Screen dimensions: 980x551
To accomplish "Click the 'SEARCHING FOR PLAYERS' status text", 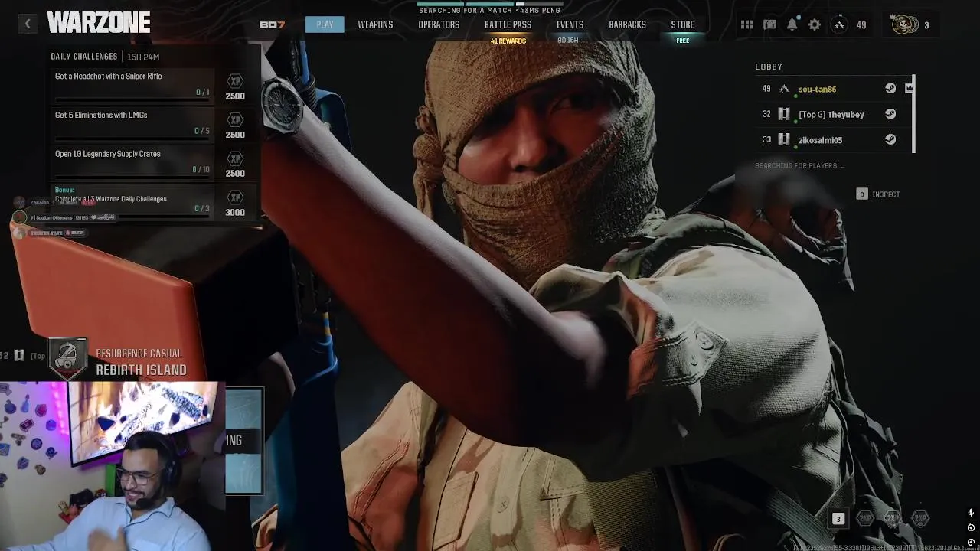I will pos(799,166).
